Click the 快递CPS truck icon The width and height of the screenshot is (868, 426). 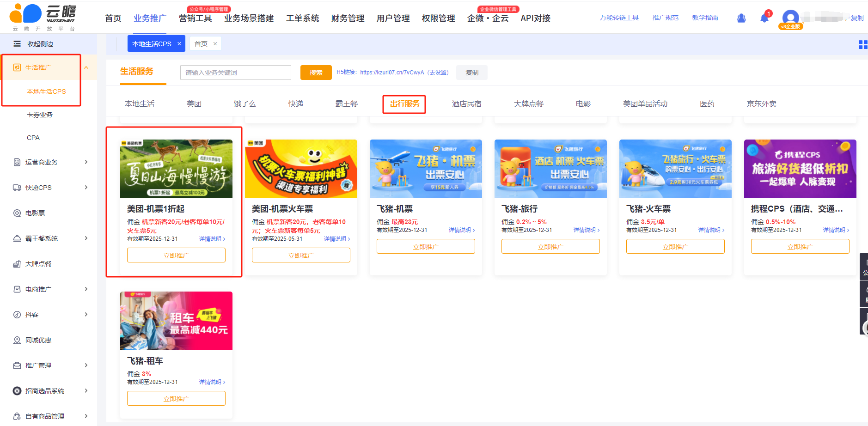click(17, 188)
